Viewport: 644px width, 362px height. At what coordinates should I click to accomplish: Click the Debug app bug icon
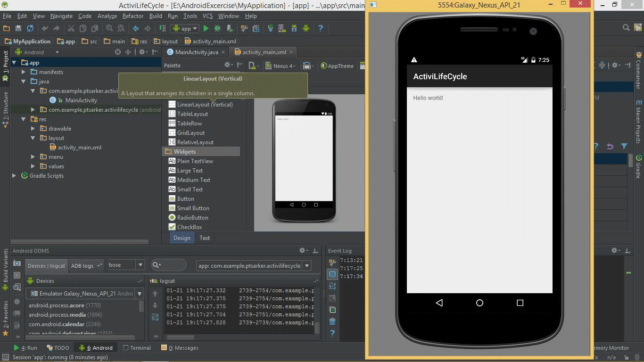click(217, 28)
